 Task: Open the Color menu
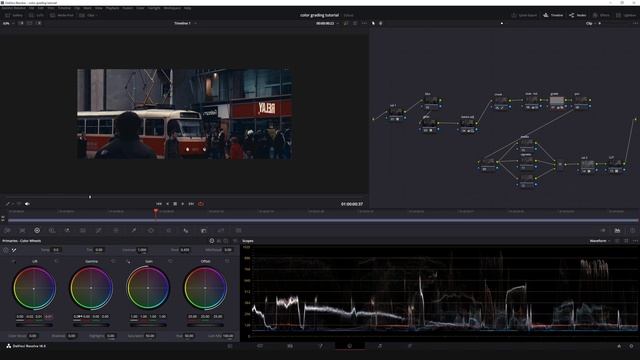coord(140,8)
